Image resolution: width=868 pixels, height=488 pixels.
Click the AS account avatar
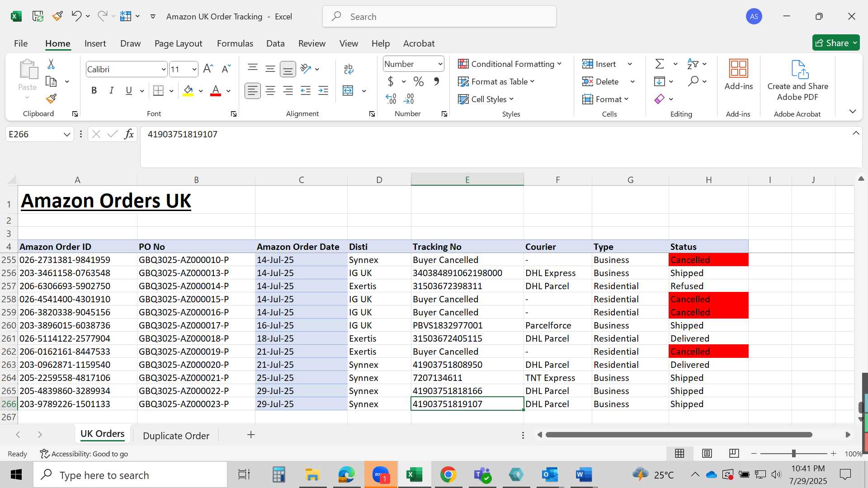click(754, 17)
